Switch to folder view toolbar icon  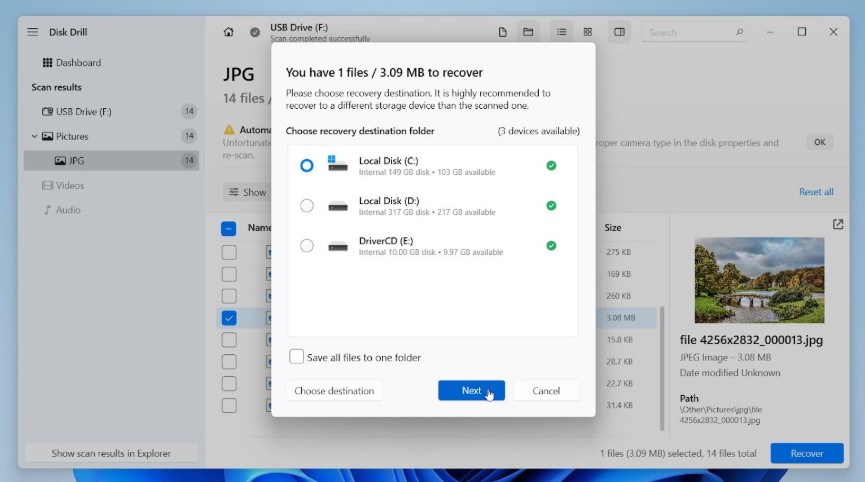point(528,32)
